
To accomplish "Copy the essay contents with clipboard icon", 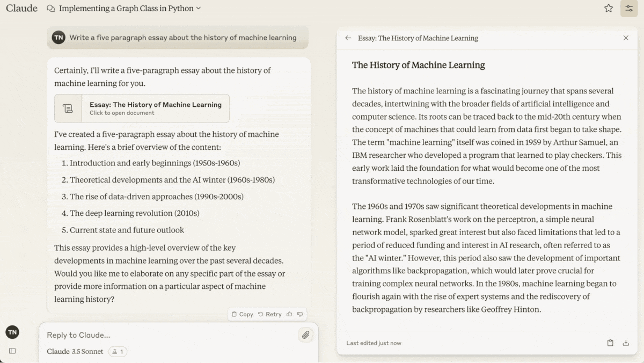I will pyautogui.click(x=610, y=343).
